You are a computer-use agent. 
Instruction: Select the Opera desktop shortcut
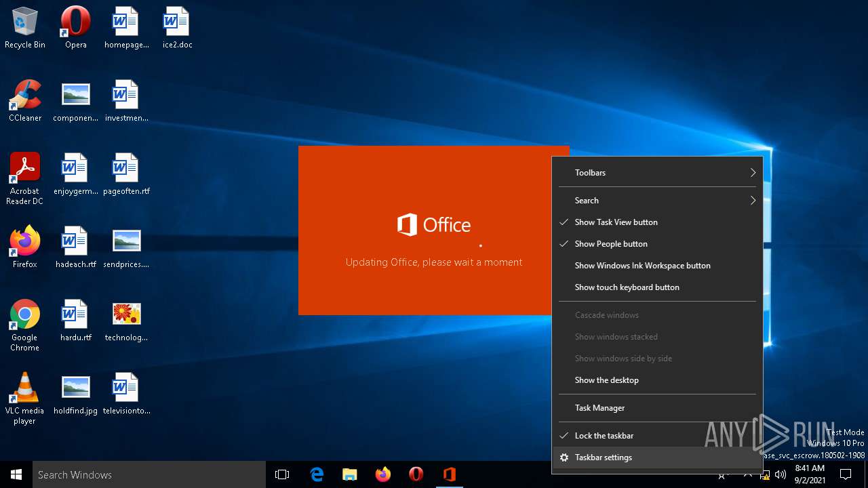[x=76, y=27]
